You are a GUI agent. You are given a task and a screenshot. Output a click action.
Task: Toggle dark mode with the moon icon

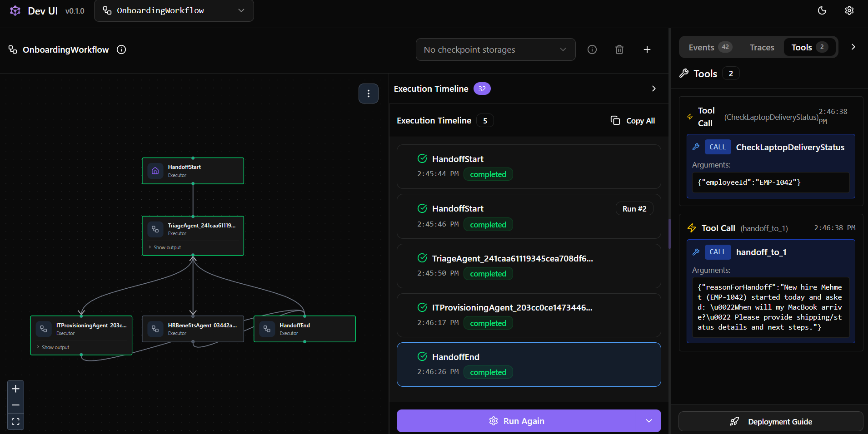coord(822,10)
